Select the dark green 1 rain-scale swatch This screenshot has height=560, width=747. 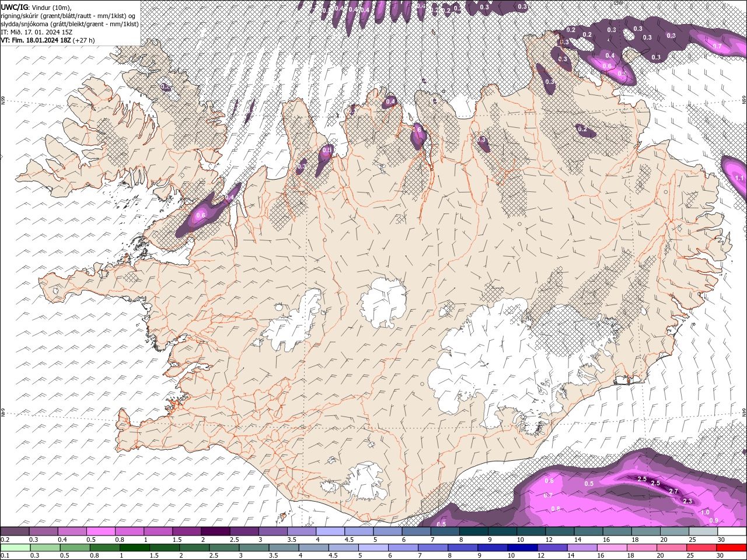click(x=135, y=548)
